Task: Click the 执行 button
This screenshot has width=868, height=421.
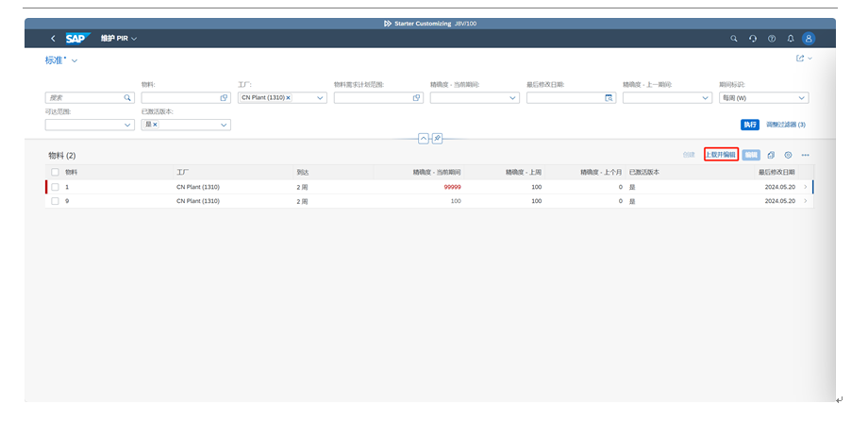Action: (x=749, y=125)
